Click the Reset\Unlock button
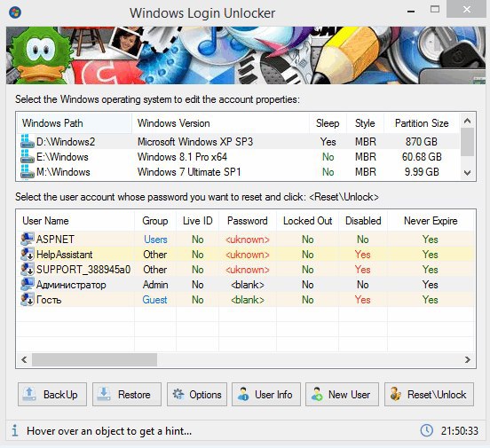Screen dimensions: 490x448 (429, 394)
